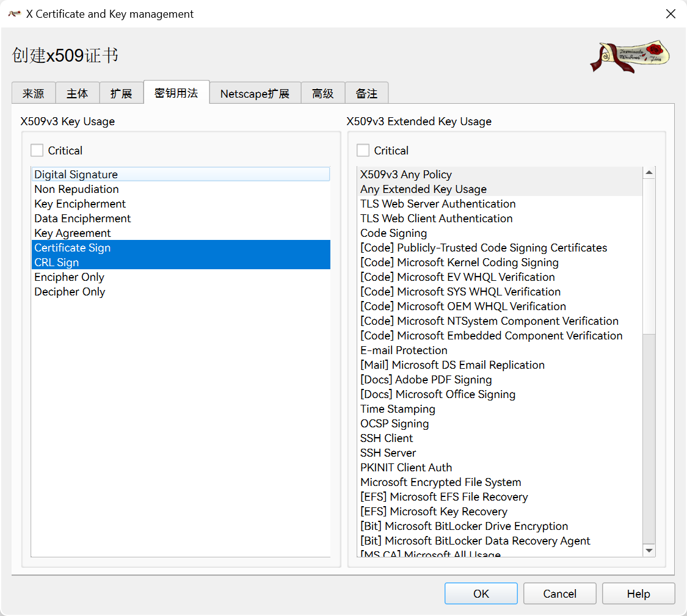This screenshot has height=616, width=687.
Task: Tick Critical checkbox for Key Usage
Action: coord(37,150)
